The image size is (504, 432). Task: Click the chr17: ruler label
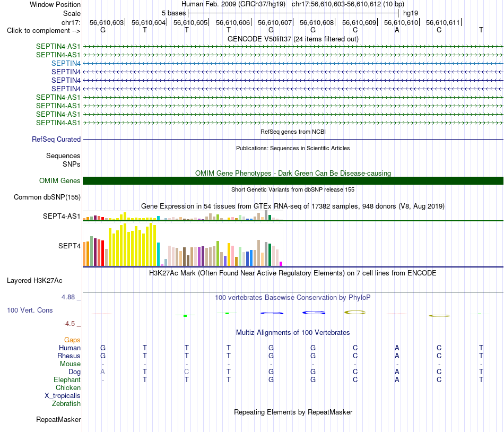pos(71,22)
